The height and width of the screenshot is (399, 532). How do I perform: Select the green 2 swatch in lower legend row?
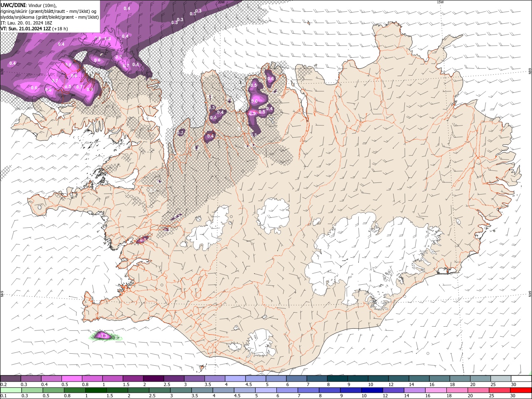click(138, 390)
